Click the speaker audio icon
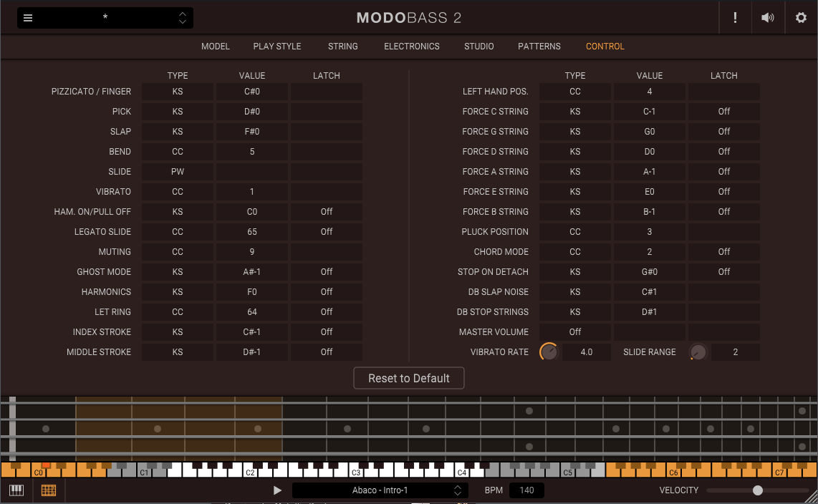 [768, 18]
